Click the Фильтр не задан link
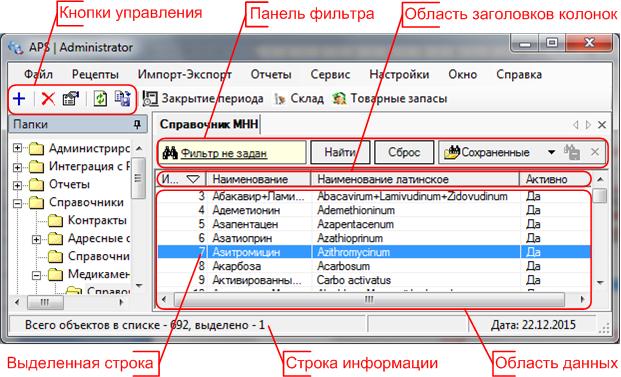Viewport: 621px width, 377px height. 224,153
